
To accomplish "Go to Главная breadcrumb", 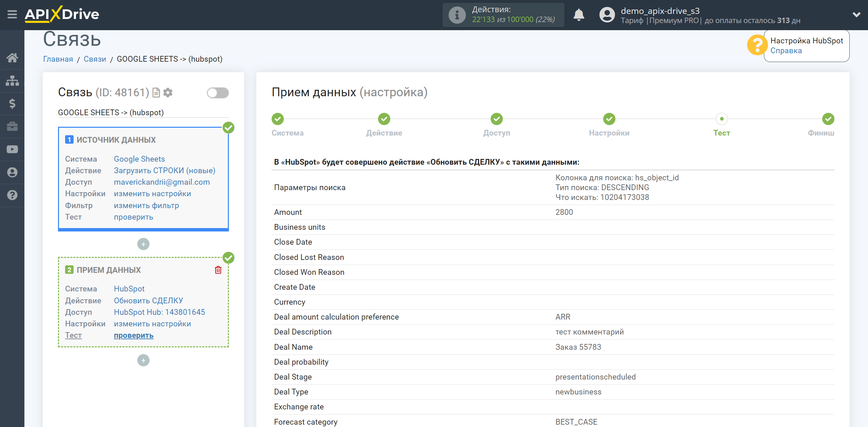I will pyautogui.click(x=58, y=59).
